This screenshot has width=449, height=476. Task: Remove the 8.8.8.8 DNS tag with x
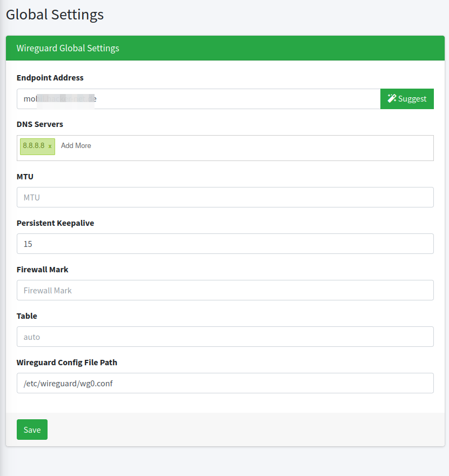(x=50, y=146)
